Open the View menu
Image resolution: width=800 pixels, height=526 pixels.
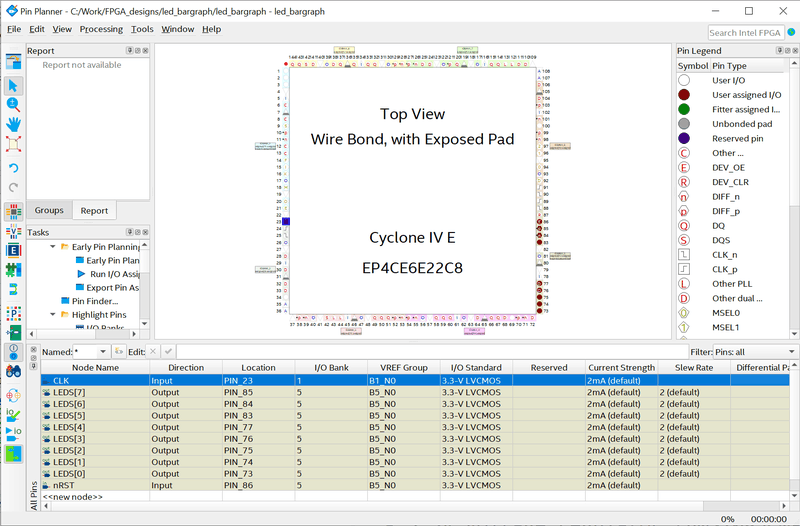(x=62, y=29)
